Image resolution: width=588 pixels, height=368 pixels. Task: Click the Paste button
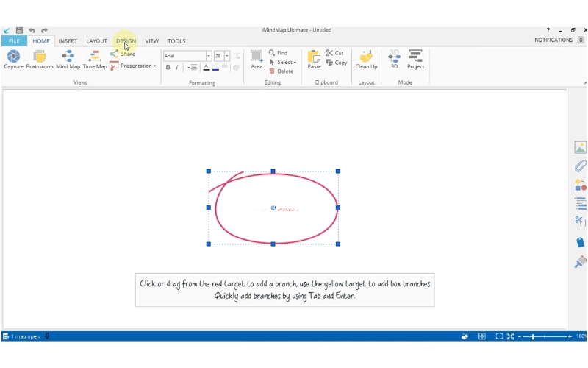point(315,60)
